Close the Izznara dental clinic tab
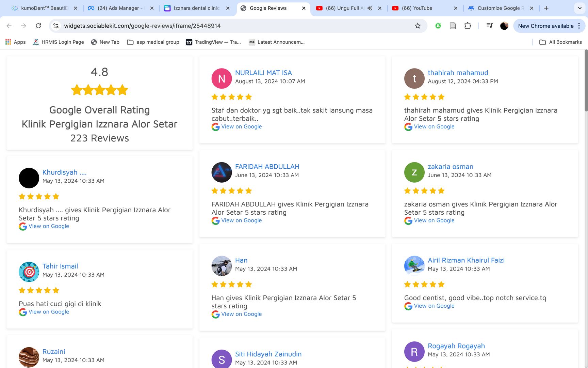Screen dimensions: 588x368 tap(228, 8)
